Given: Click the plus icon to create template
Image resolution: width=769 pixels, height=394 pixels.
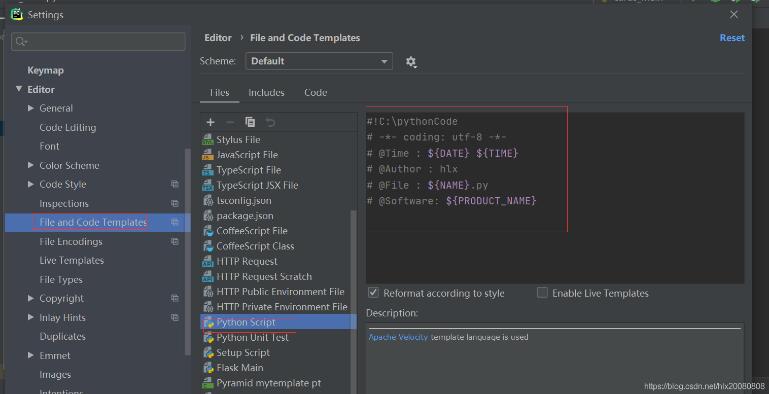Looking at the screenshot, I should (210, 122).
